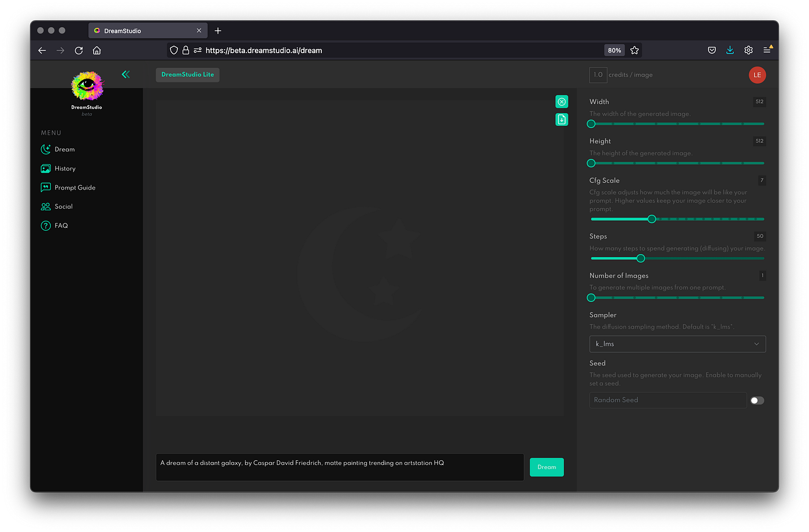Click the download image icon
The image size is (809, 532).
pos(562,120)
